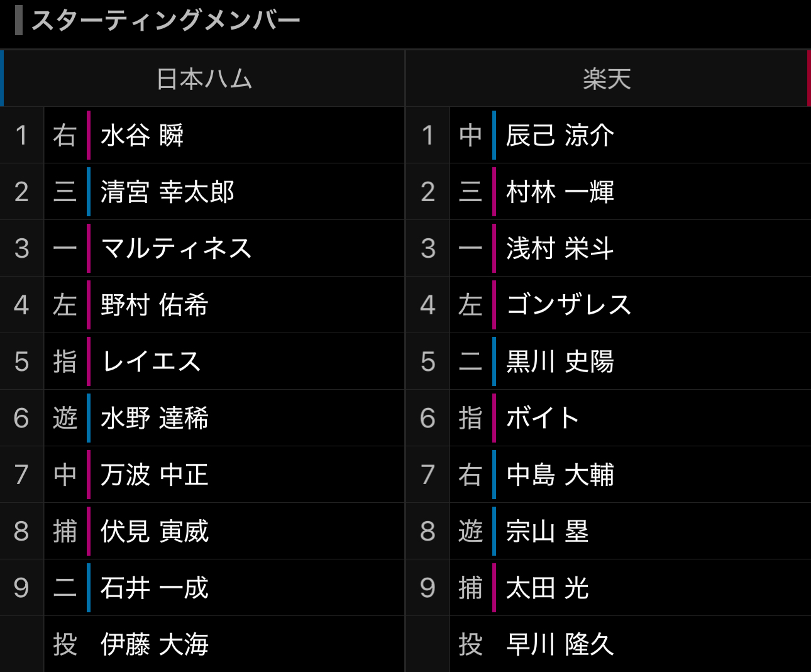Select the 楽天 team header
Viewport: 811px width, 672px height.
(607, 79)
